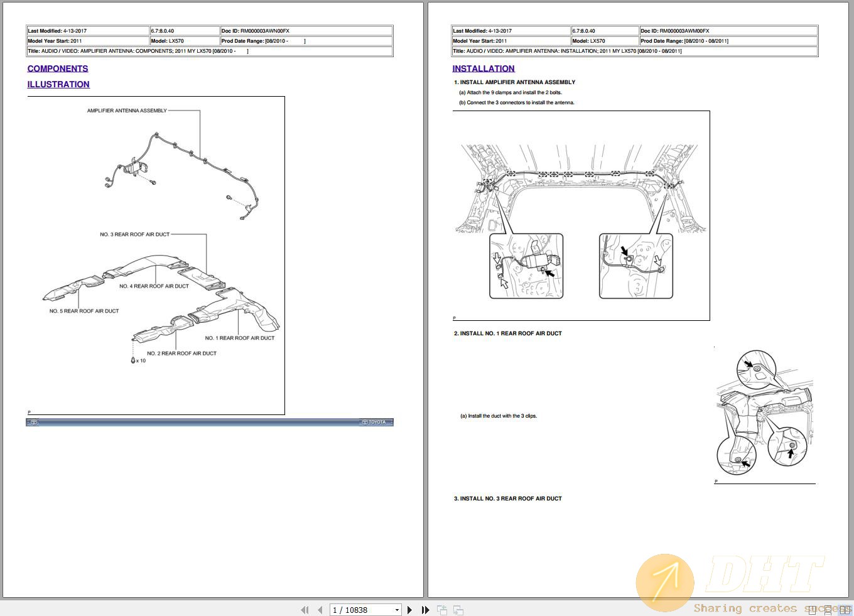854x616 pixels.
Task: Click Prod Date Range [08/2010 - 08/2011] cell
Action: pyautogui.click(x=728, y=41)
